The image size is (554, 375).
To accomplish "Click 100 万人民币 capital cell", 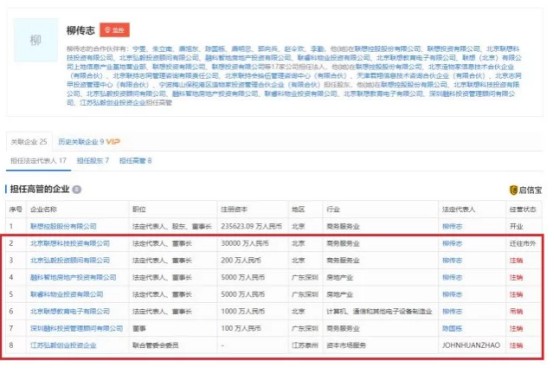I will pos(241,328).
